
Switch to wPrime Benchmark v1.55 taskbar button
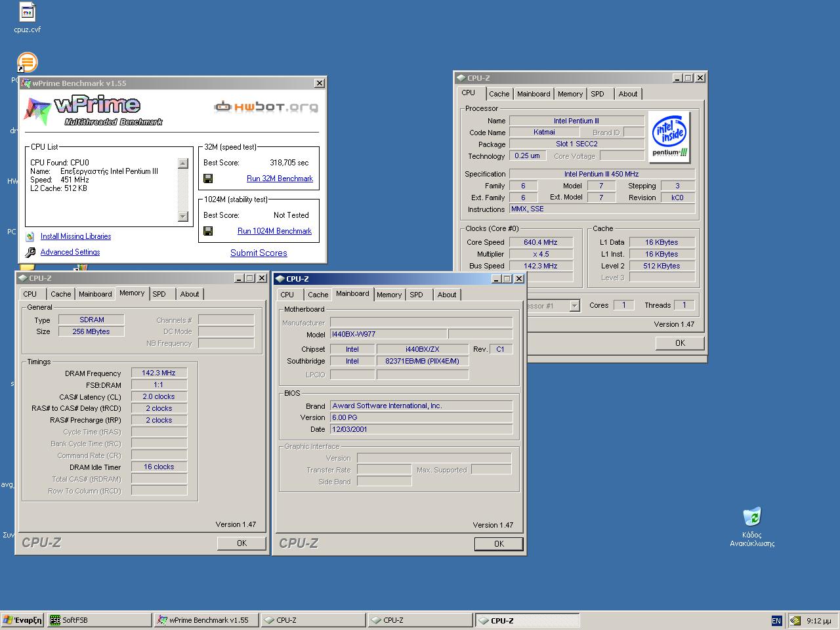tap(207, 620)
